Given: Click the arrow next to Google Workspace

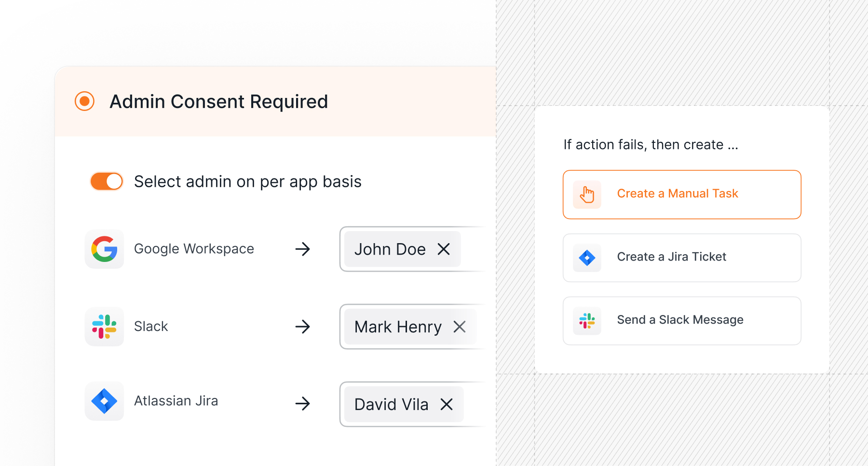Looking at the screenshot, I should click(303, 249).
